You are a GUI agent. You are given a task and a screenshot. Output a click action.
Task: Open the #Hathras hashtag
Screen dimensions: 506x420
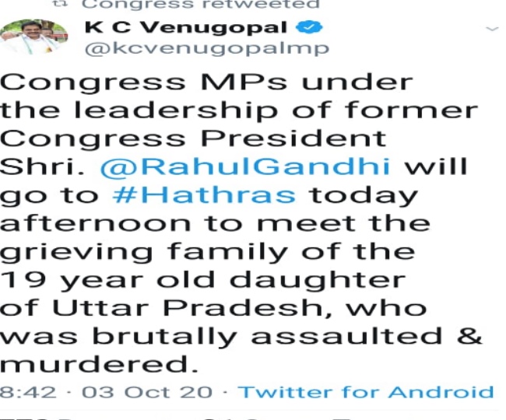click(x=204, y=194)
